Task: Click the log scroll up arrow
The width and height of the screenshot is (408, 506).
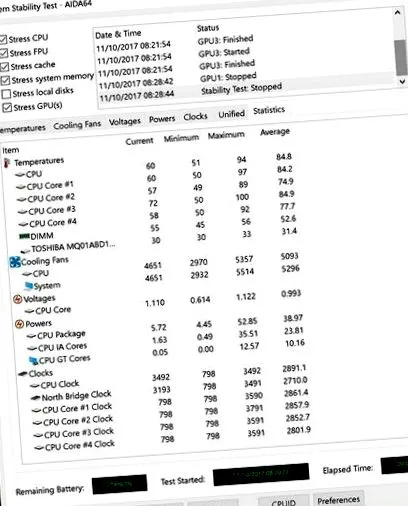Action: click(x=397, y=13)
